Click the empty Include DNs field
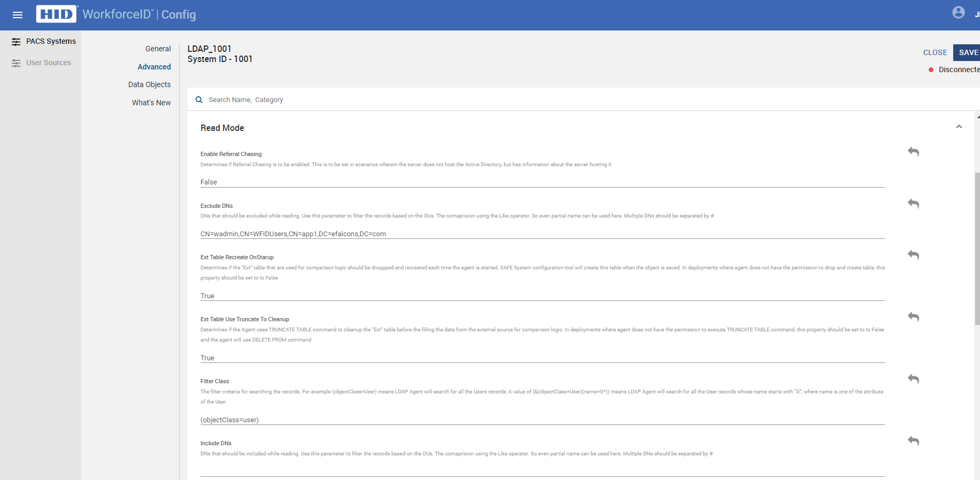Image resolution: width=980 pixels, height=480 pixels. pyautogui.click(x=542, y=471)
